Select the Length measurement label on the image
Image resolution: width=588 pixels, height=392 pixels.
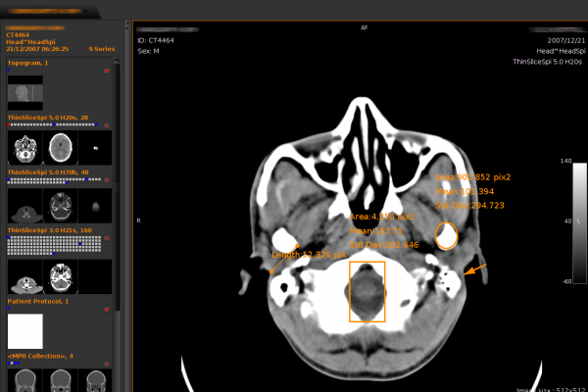point(309,255)
